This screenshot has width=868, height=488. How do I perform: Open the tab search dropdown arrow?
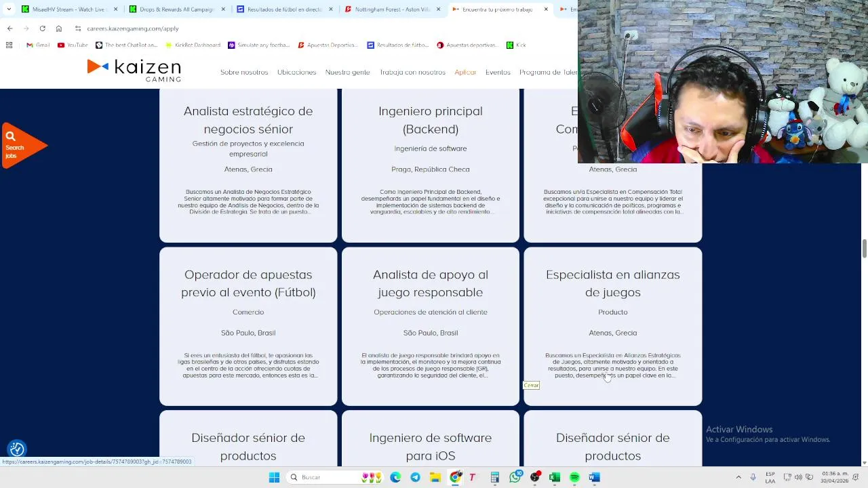[x=9, y=9]
